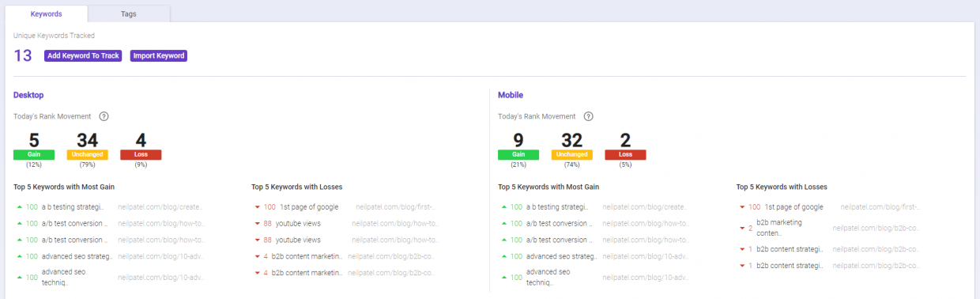Viewport: 980px width, 299px height.
Task: Open Desktop loss keyword '1st page of google'
Action: point(309,206)
